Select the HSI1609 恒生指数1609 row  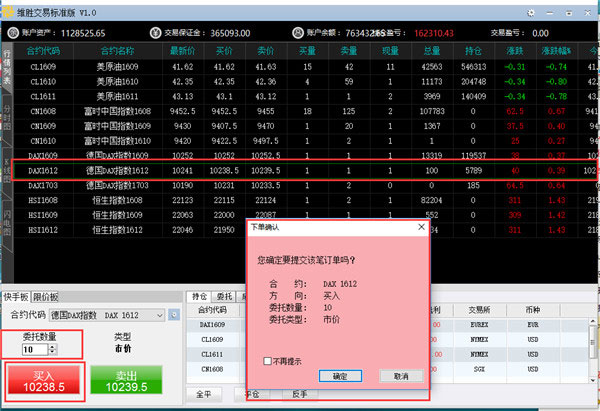(305, 215)
